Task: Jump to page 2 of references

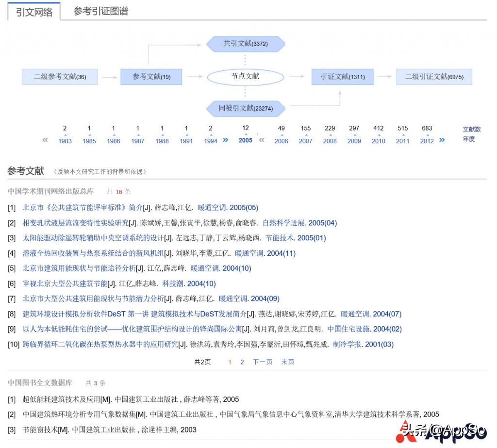Action: (241, 362)
